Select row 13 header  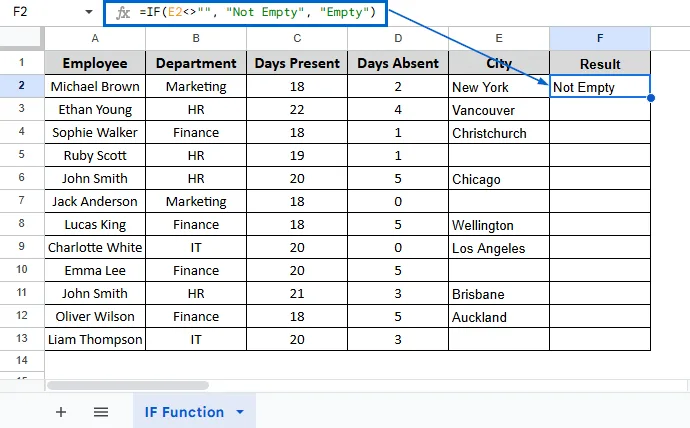point(22,339)
